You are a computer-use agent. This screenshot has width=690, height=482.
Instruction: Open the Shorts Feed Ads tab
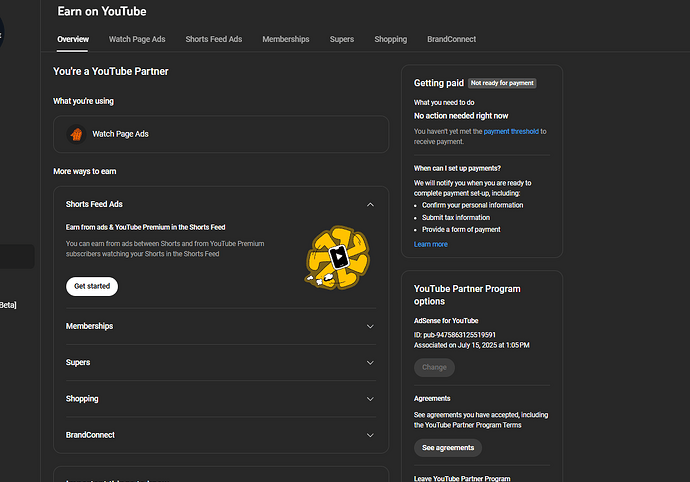[x=214, y=39]
